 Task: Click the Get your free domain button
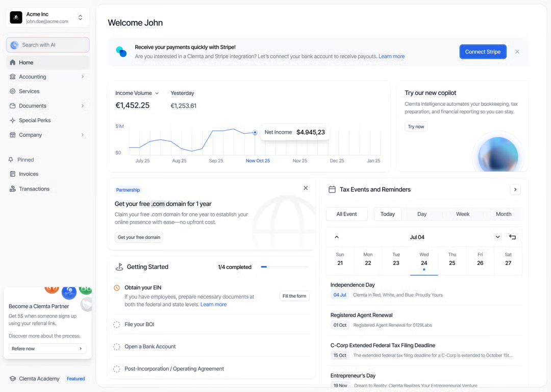pos(139,237)
